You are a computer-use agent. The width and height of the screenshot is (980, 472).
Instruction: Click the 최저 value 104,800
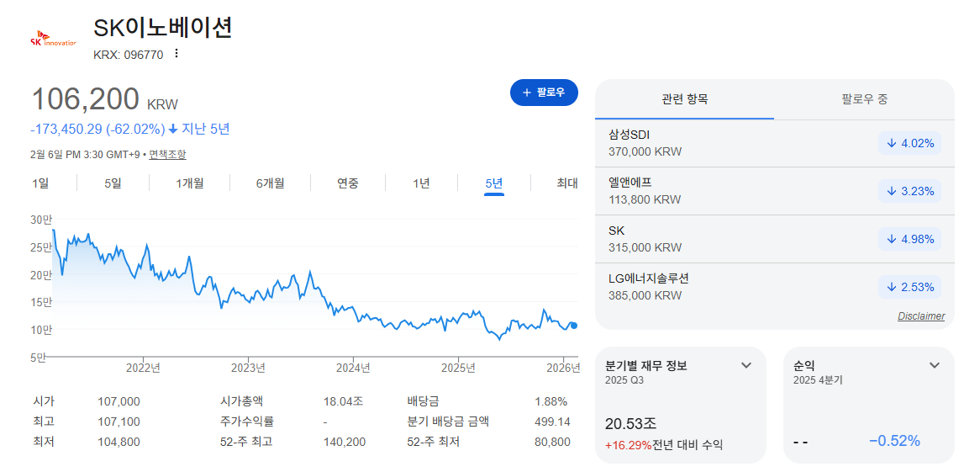(119, 442)
